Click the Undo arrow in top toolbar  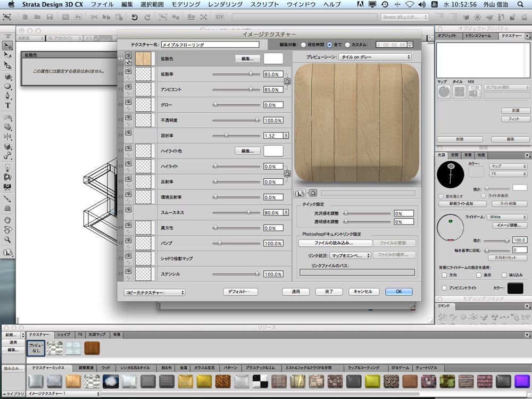(135, 17)
